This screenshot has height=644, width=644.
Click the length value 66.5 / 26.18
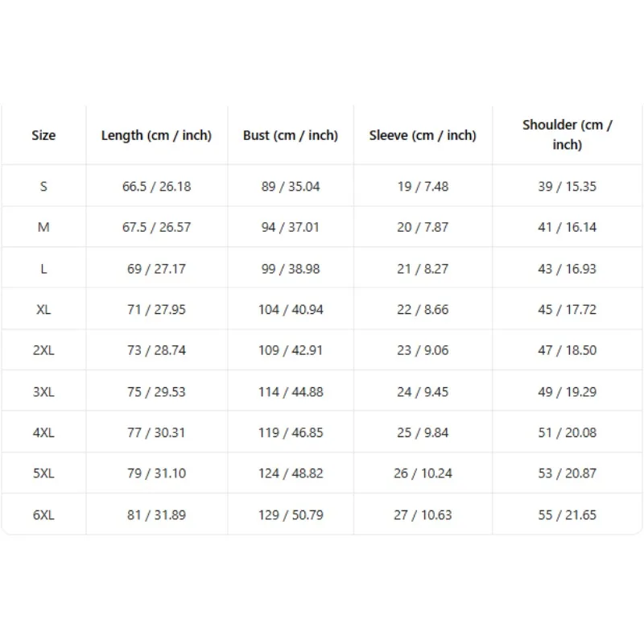pyautogui.click(x=156, y=187)
